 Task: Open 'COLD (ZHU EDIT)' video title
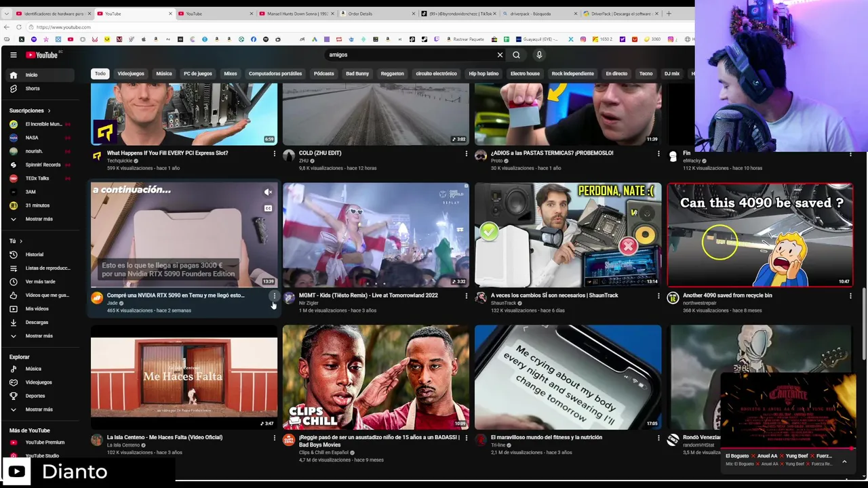coord(320,153)
